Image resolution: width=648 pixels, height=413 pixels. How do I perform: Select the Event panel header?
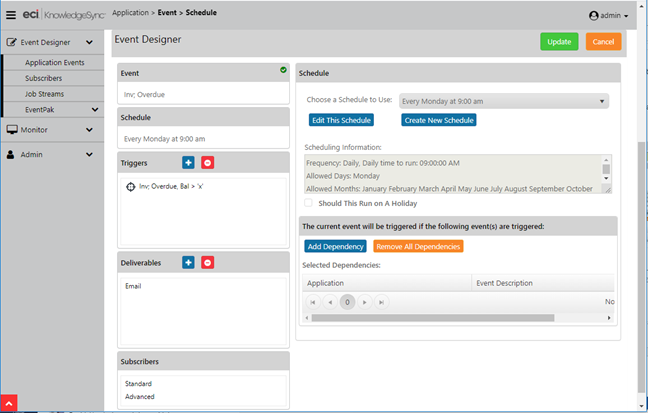[x=203, y=73]
